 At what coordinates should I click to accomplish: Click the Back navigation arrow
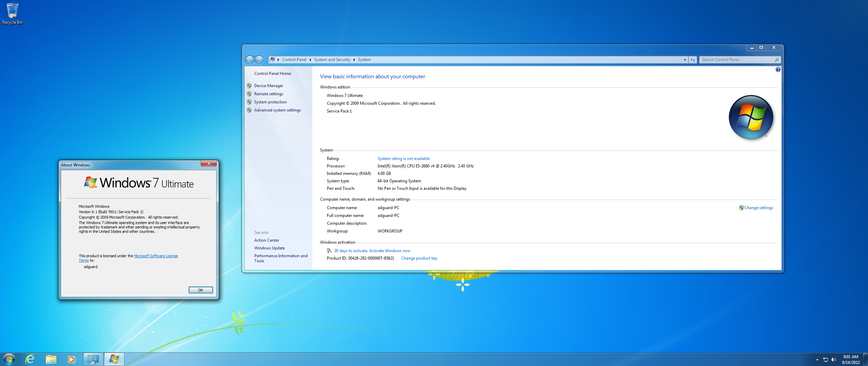(x=250, y=60)
